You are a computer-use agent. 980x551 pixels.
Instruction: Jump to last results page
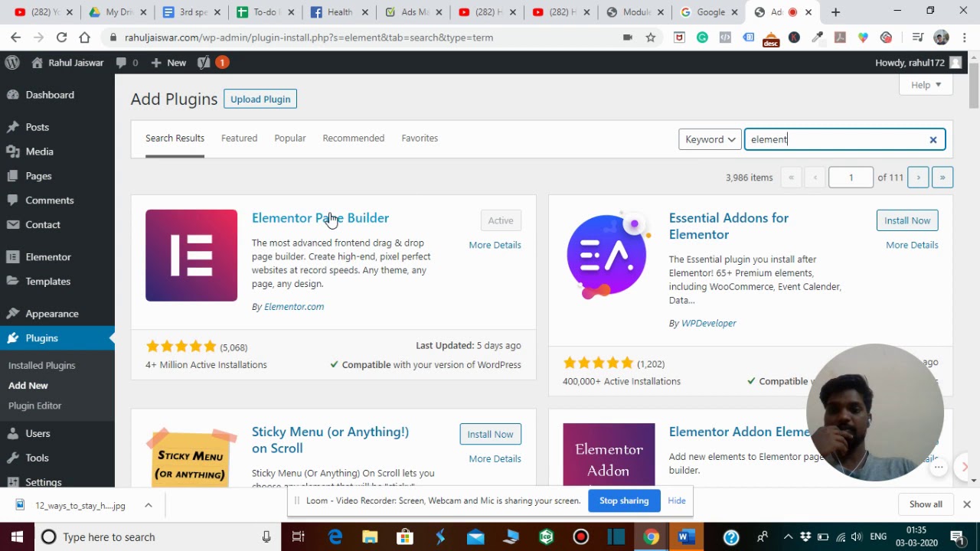click(942, 178)
